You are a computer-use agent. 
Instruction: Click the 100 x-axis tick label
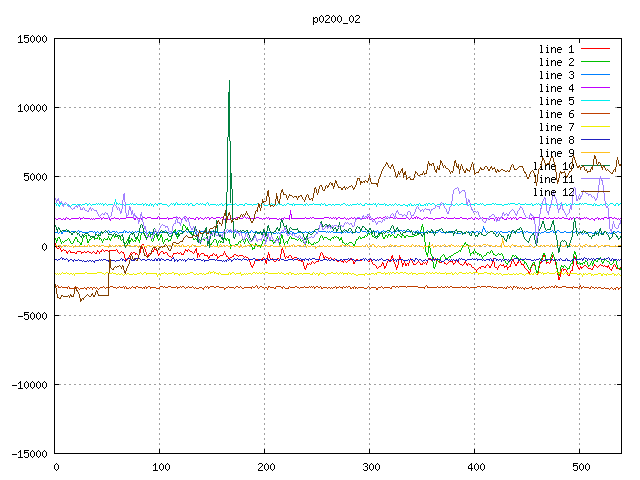pos(160,467)
